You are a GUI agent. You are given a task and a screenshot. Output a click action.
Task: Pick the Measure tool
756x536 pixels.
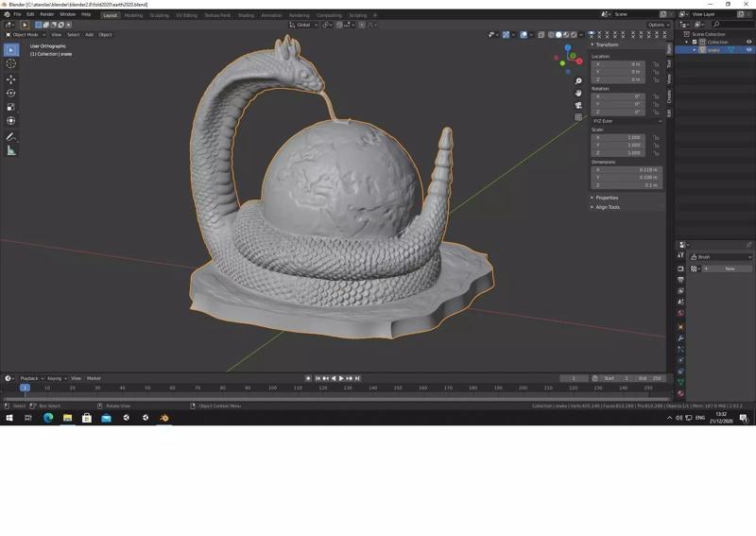[11, 150]
